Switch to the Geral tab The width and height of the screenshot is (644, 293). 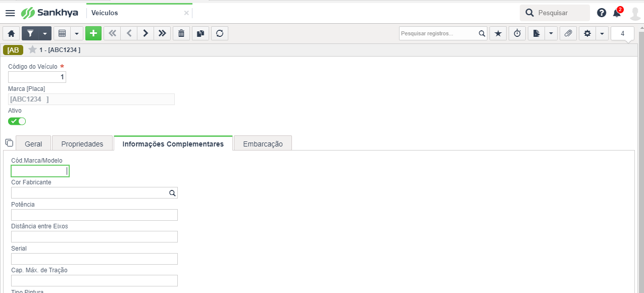pyautogui.click(x=33, y=143)
